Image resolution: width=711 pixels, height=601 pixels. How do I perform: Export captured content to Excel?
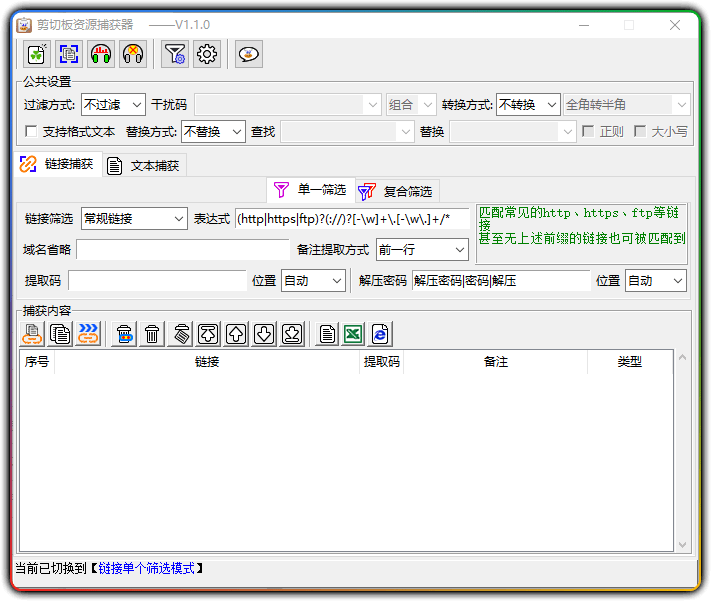pyautogui.click(x=353, y=334)
